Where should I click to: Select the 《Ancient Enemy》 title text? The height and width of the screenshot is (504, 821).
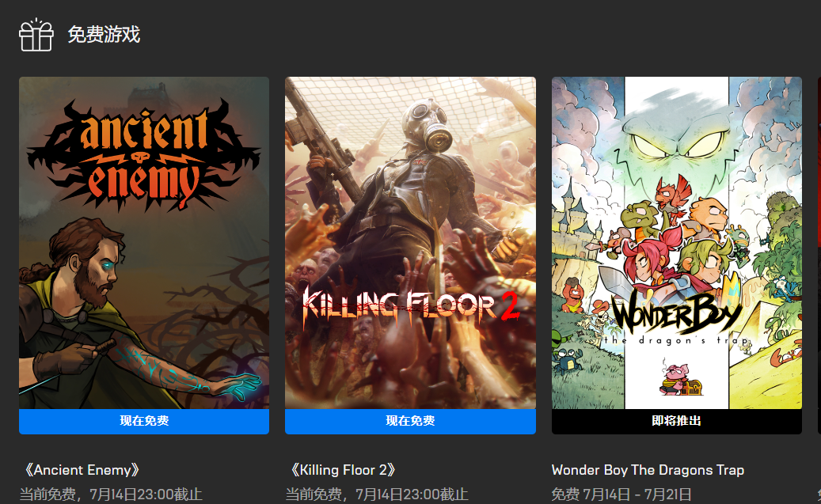(x=82, y=470)
